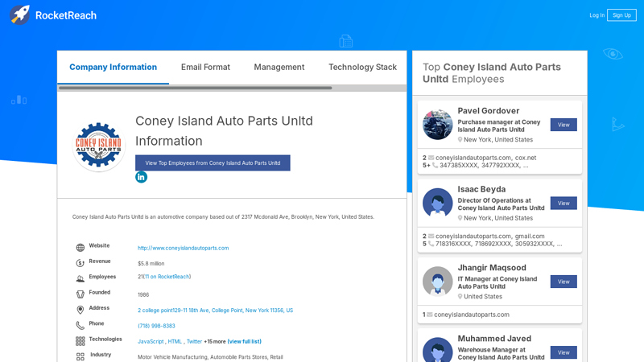View Isaac Beyda's contact details
The width and height of the screenshot is (644, 362).
coord(563,204)
